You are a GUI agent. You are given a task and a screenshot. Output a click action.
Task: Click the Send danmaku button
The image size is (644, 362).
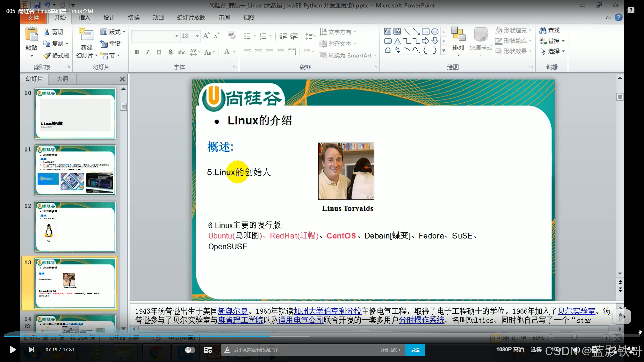tap(415, 350)
